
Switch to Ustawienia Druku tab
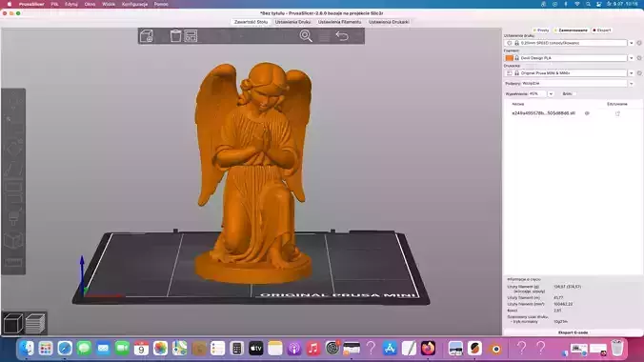(292, 22)
